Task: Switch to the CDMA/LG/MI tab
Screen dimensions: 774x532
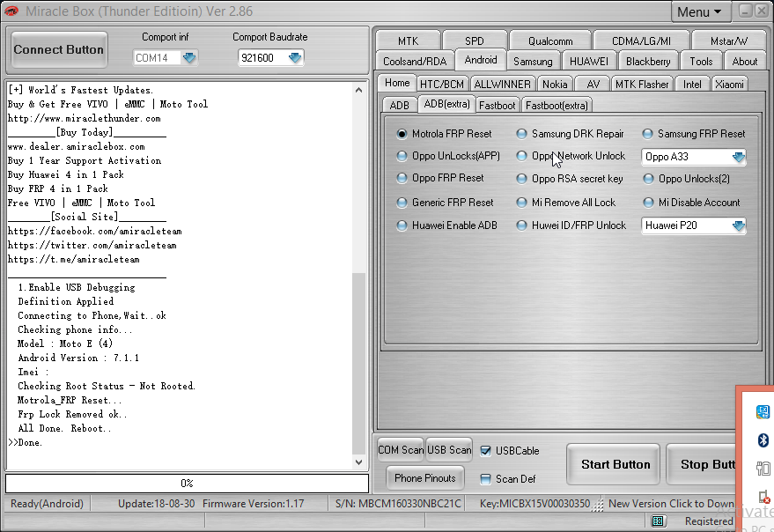Action: [x=641, y=41]
